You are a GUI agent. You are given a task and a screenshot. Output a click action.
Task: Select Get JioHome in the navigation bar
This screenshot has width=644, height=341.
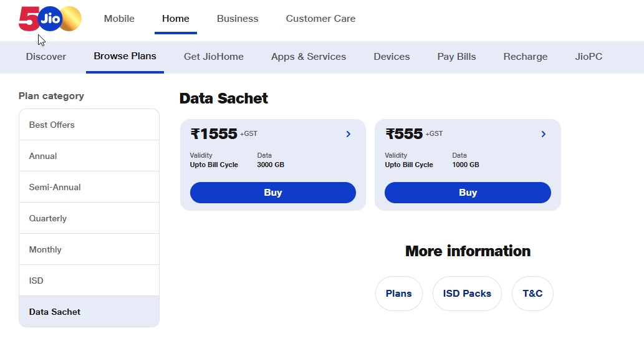214,57
